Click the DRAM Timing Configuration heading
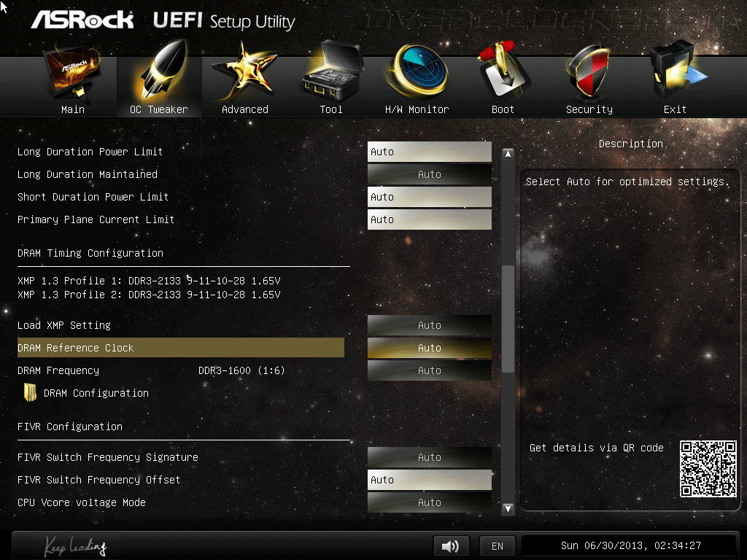The image size is (747, 560). [90, 253]
